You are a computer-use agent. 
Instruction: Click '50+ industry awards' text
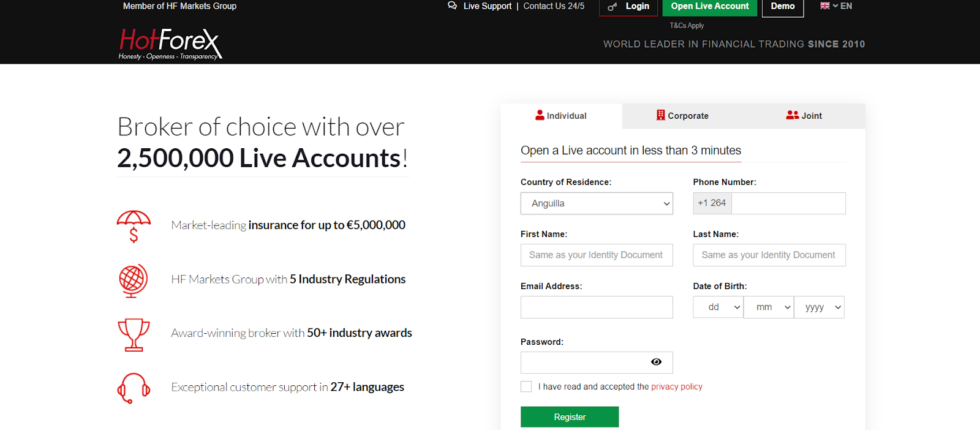(x=360, y=333)
